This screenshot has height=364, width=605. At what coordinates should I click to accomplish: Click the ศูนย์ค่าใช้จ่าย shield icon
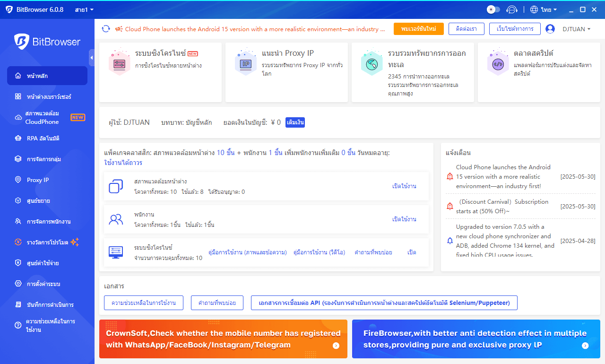(18, 263)
